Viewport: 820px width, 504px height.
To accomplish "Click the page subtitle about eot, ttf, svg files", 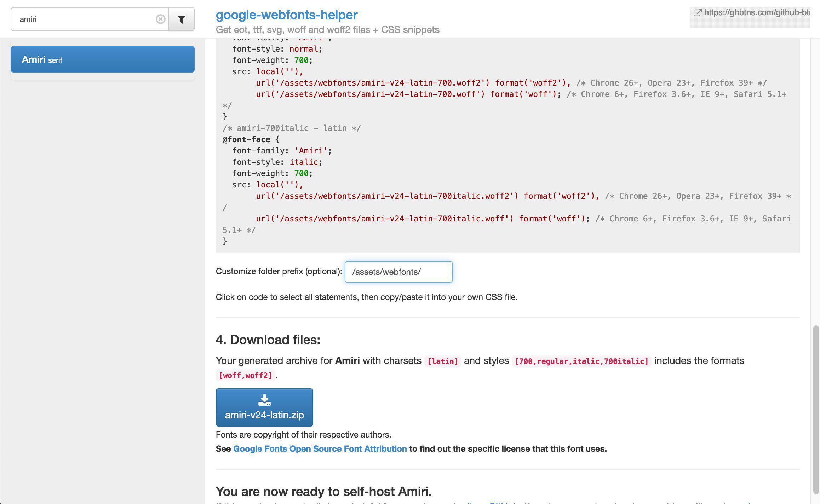I will click(328, 30).
